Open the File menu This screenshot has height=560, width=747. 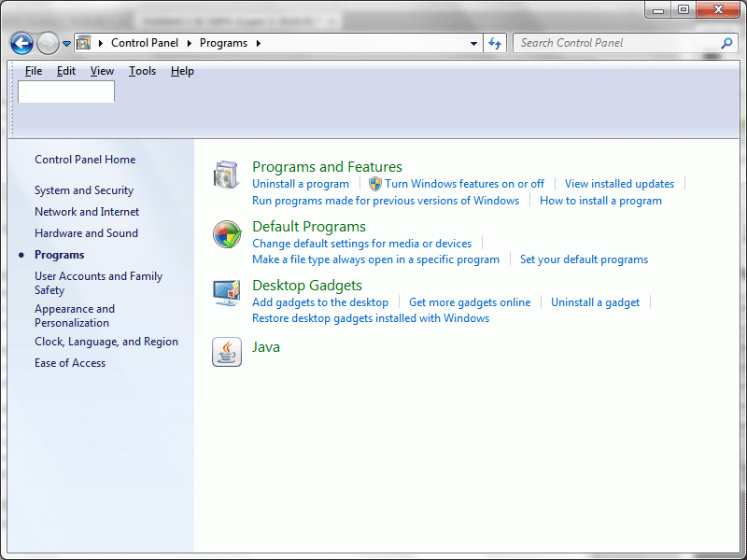coord(34,71)
